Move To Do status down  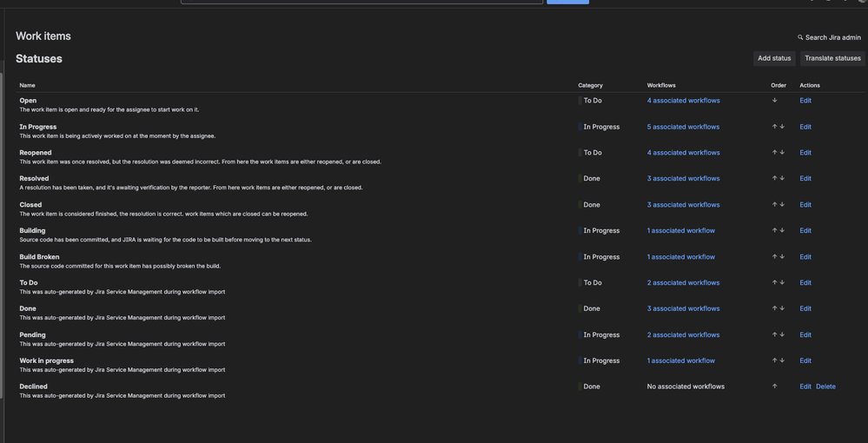[x=782, y=282]
